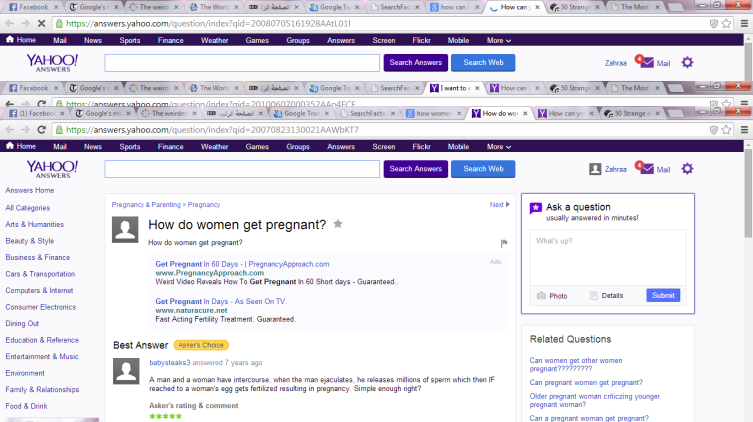Expand the More menu in front Yahoo navbar

pyautogui.click(x=498, y=146)
